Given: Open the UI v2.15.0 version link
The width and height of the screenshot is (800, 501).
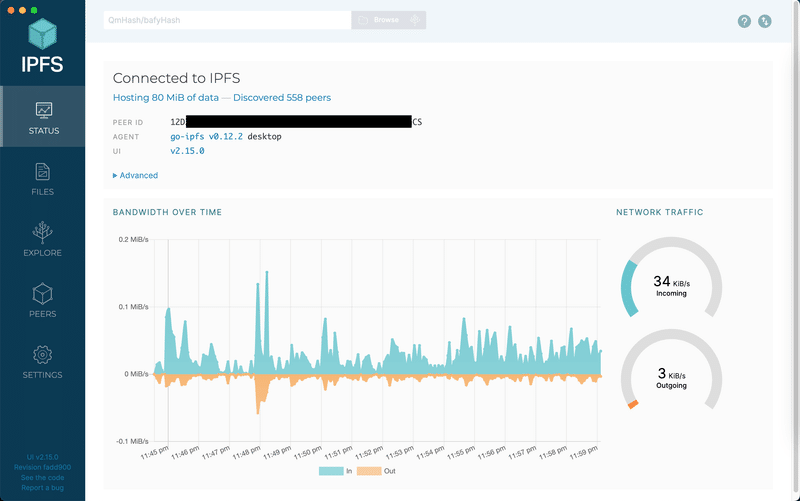Looking at the screenshot, I should tap(187, 151).
